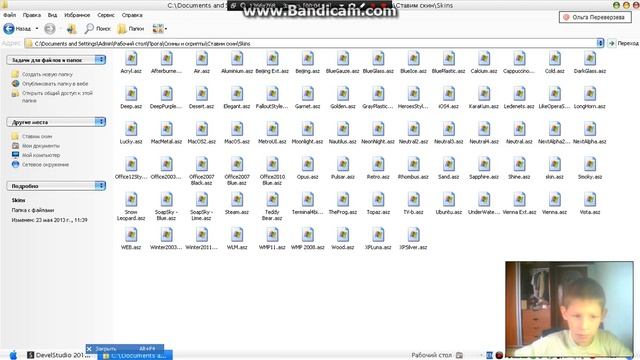This screenshot has height=360, width=640.
Task: Select the Lucky.asz skin file
Action: [x=131, y=133]
